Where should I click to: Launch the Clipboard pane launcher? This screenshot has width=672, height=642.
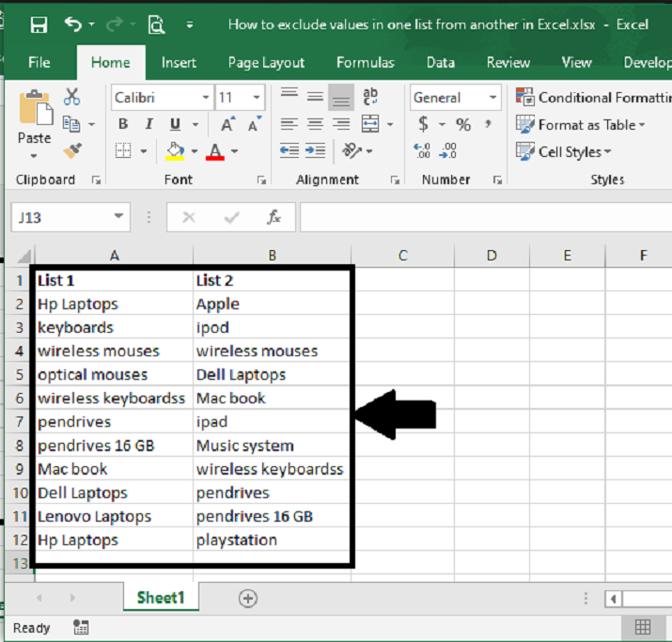(x=97, y=180)
